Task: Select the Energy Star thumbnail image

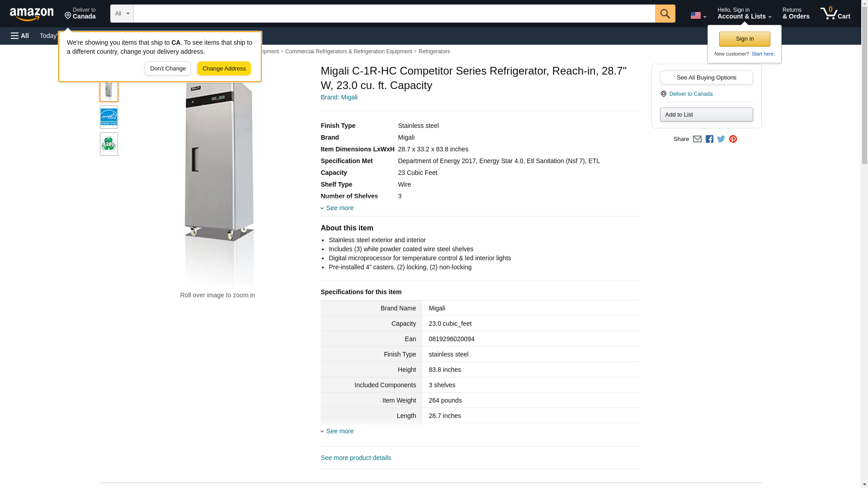Action: 108,117
